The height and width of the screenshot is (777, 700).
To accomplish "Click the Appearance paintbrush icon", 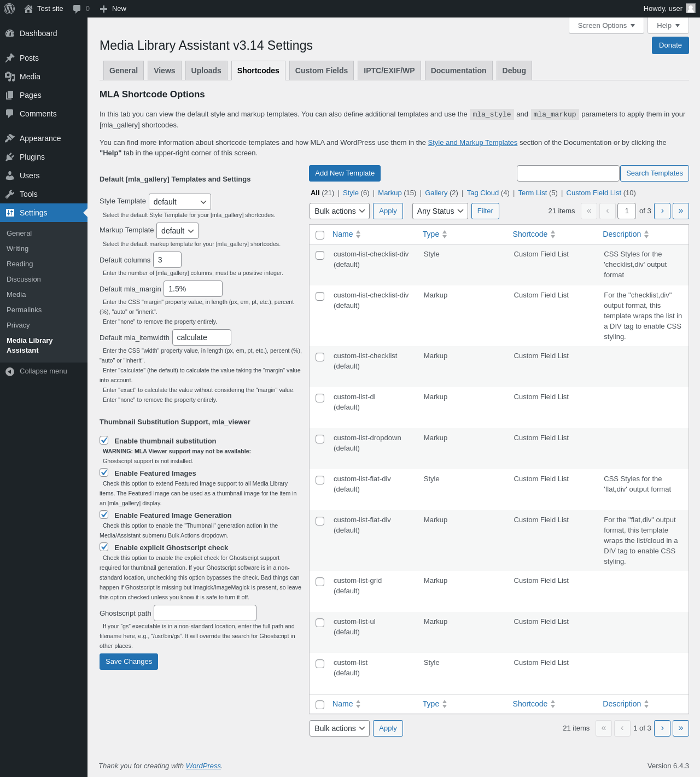I will click(x=10, y=138).
